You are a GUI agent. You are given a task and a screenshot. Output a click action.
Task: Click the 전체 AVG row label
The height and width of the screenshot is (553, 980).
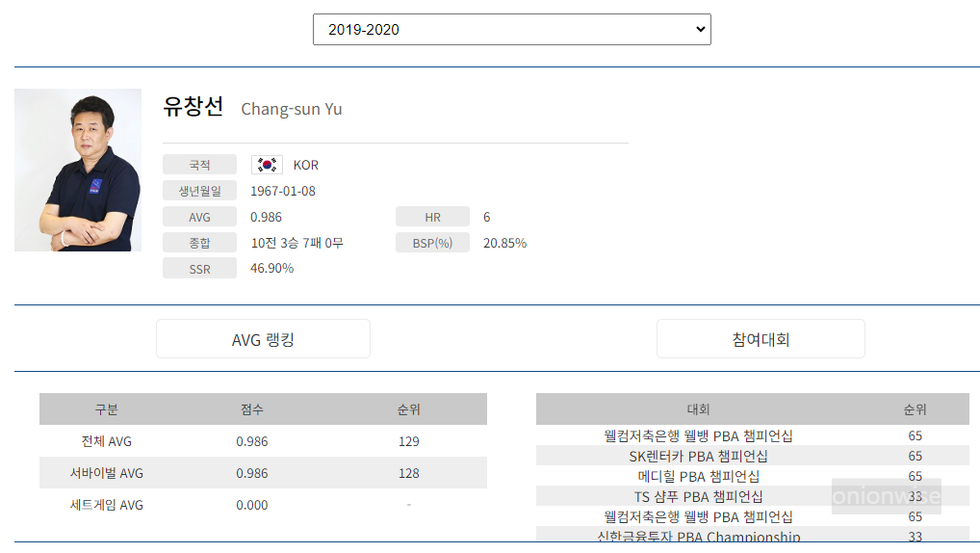(106, 441)
